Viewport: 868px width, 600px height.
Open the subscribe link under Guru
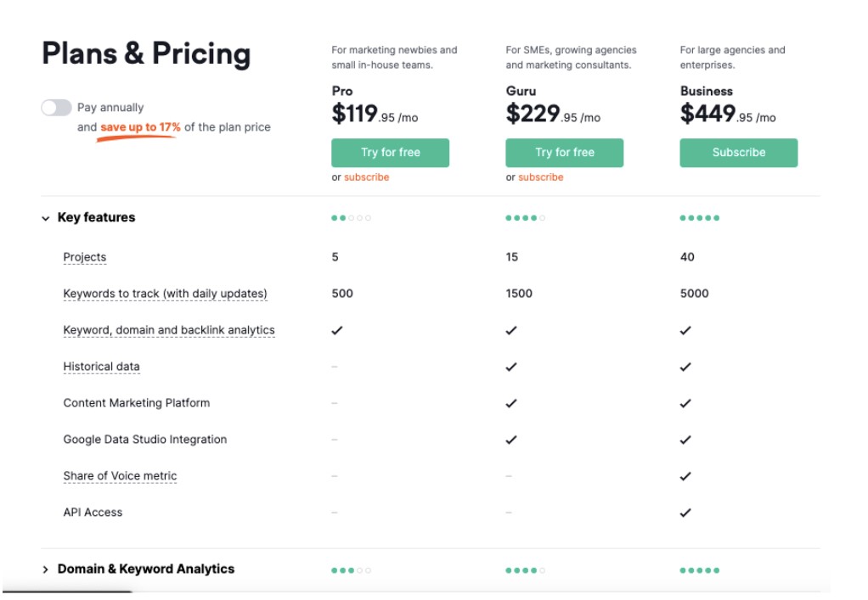(x=540, y=177)
